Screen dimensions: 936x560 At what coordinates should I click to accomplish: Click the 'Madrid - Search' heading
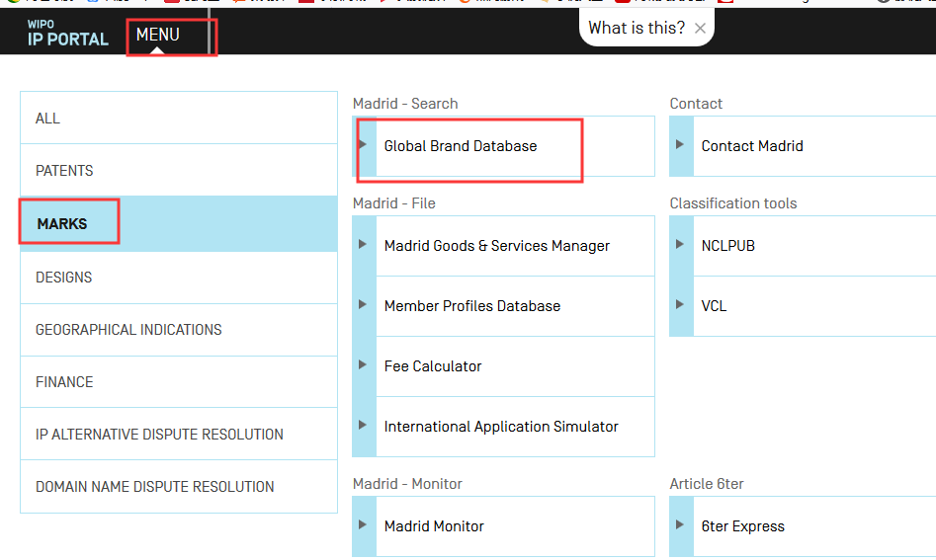pos(405,104)
